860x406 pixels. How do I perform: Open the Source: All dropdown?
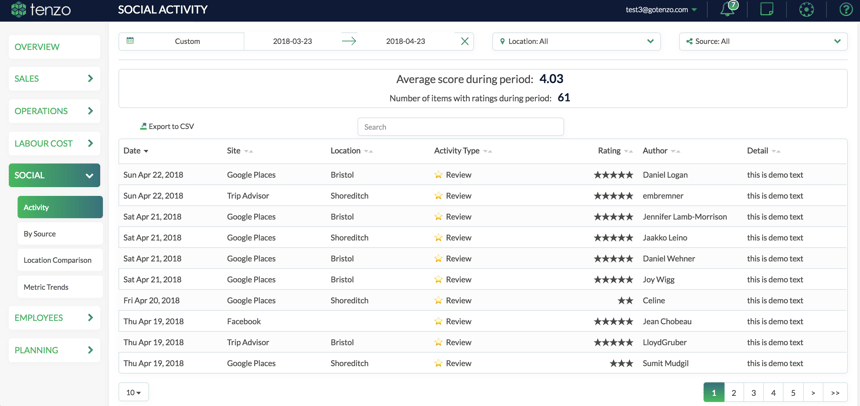[x=763, y=41]
